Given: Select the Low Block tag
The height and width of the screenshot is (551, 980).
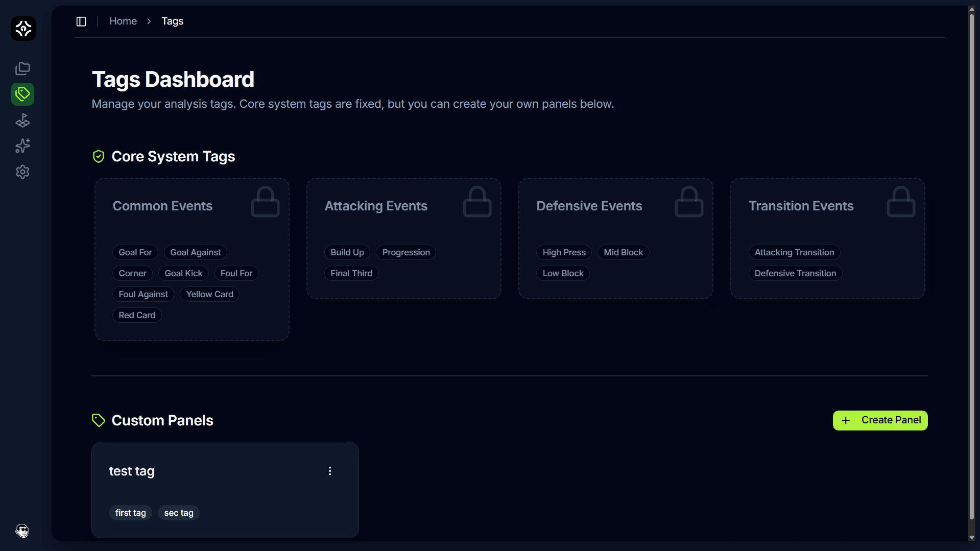Looking at the screenshot, I should 563,273.
